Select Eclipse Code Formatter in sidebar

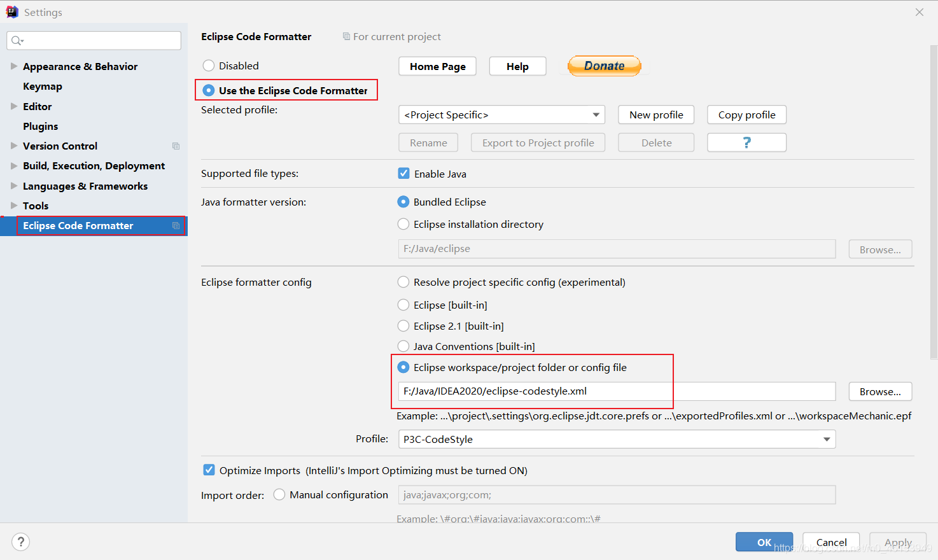pyautogui.click(x=94, y=226)
